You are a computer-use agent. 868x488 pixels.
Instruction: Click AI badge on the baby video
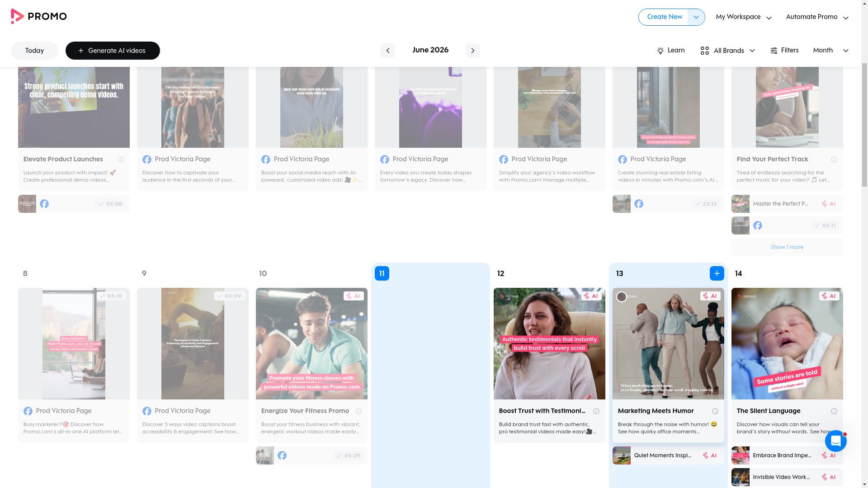(x=829, y=296)
